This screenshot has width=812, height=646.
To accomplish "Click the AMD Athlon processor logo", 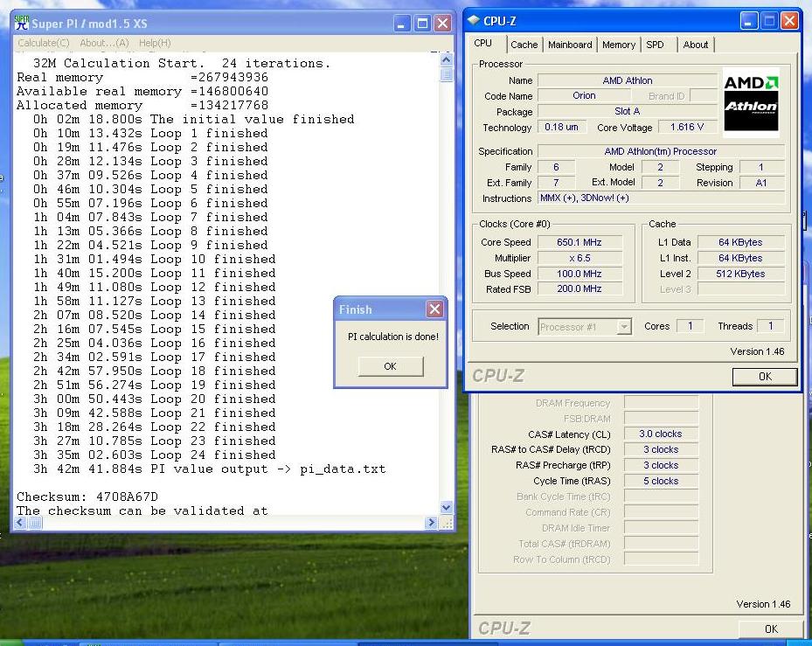I will [x=751, y=102].
